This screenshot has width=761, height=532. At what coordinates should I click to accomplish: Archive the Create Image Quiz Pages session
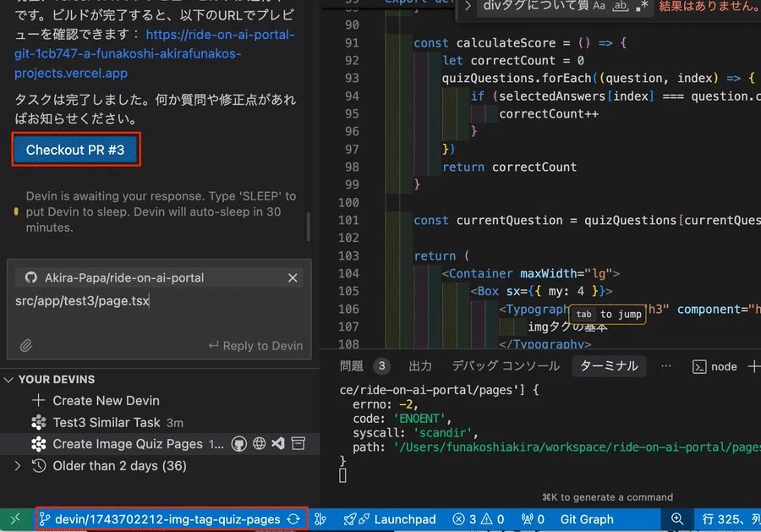298,443
